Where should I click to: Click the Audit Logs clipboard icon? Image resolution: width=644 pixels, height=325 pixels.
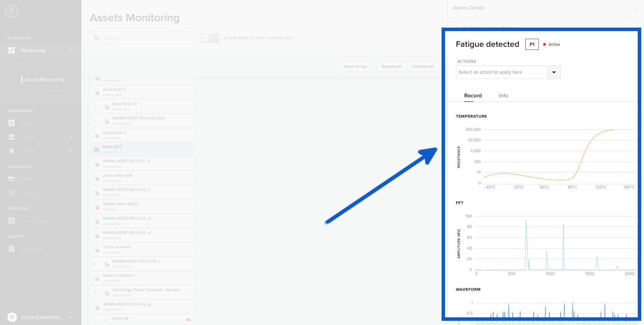[12, 249]
